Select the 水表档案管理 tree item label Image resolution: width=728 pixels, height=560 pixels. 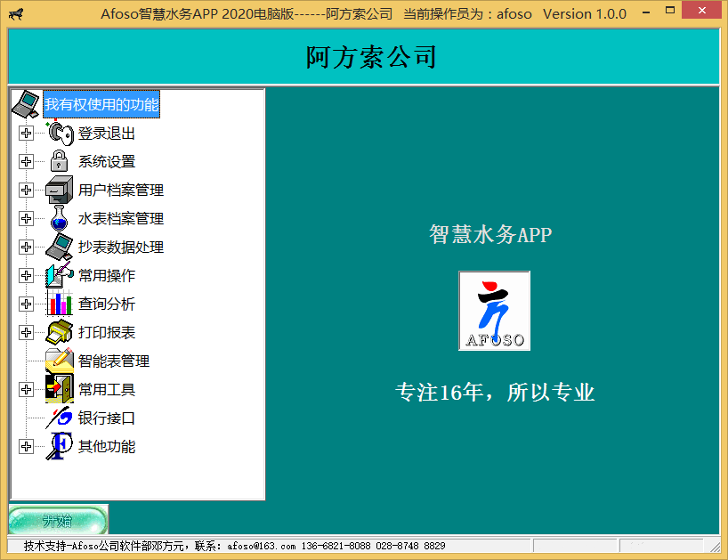[x=121, y=219]
